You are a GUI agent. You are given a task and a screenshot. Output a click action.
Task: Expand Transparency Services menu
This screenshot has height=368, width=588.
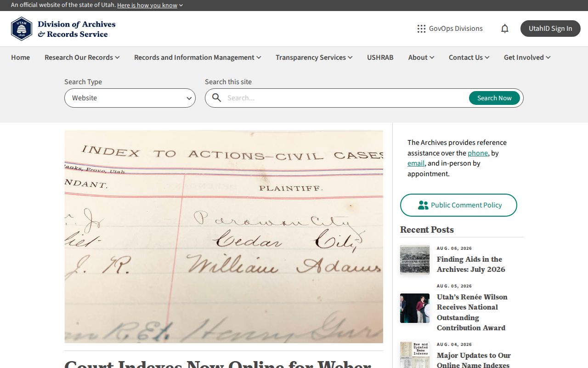[x=314, y=57]
